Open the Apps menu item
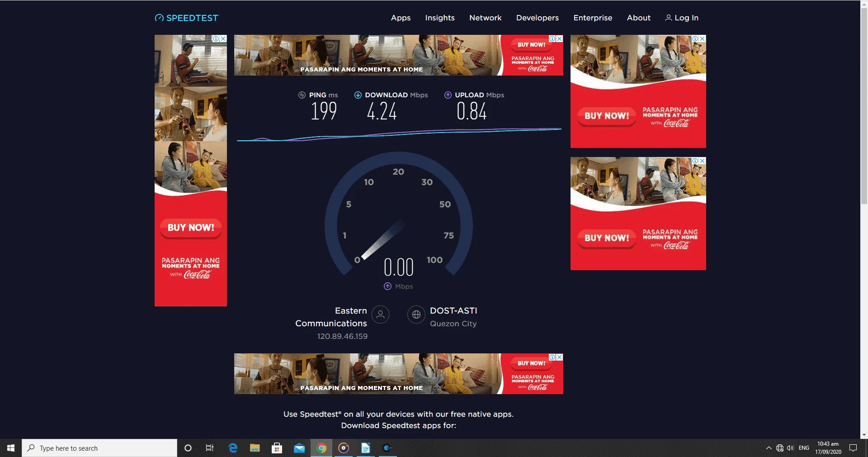Viewport: 868px width, 457px height. click(x=401, y=18)
